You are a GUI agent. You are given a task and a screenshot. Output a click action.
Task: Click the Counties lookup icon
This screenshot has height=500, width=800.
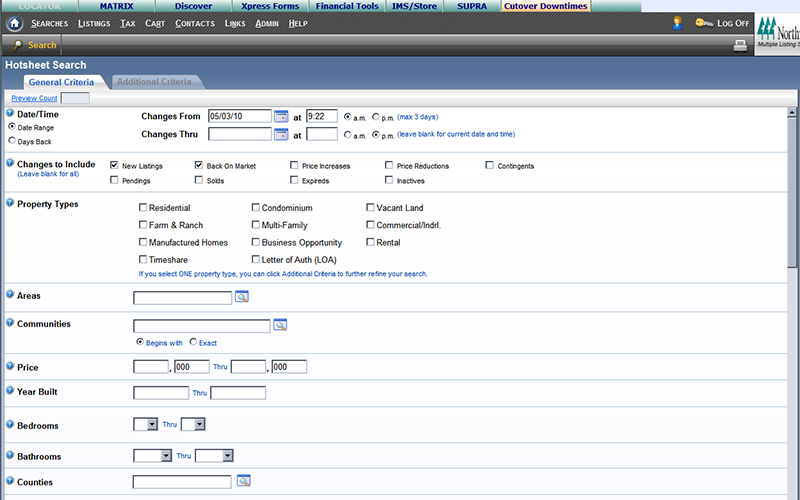point(242,481)
